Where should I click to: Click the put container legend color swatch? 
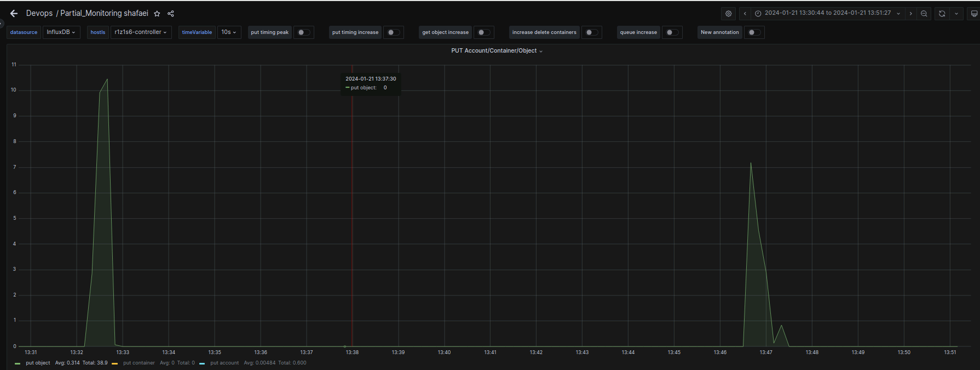[x=115, y=363]
